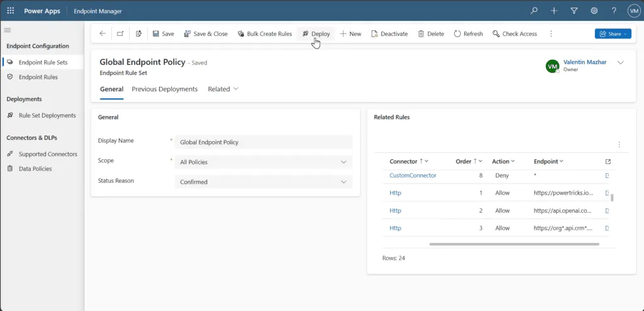
Task: Refresh the form
Action: click(468, 34)
